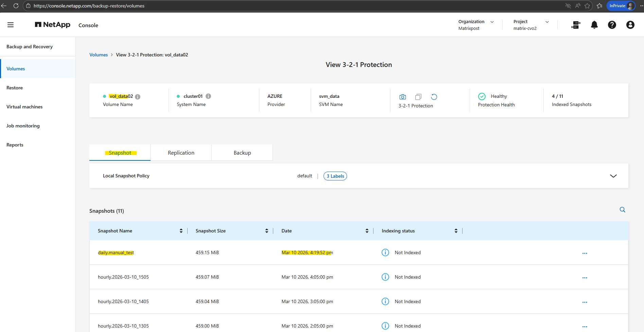This screenshot has height=332, width=644.
Task: Switch to the Backup tab
Action: (x=242, y=153)
